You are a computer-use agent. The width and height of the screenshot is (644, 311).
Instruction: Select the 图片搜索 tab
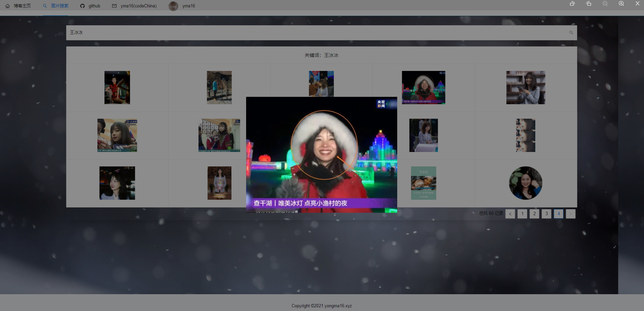pos(56,6)
